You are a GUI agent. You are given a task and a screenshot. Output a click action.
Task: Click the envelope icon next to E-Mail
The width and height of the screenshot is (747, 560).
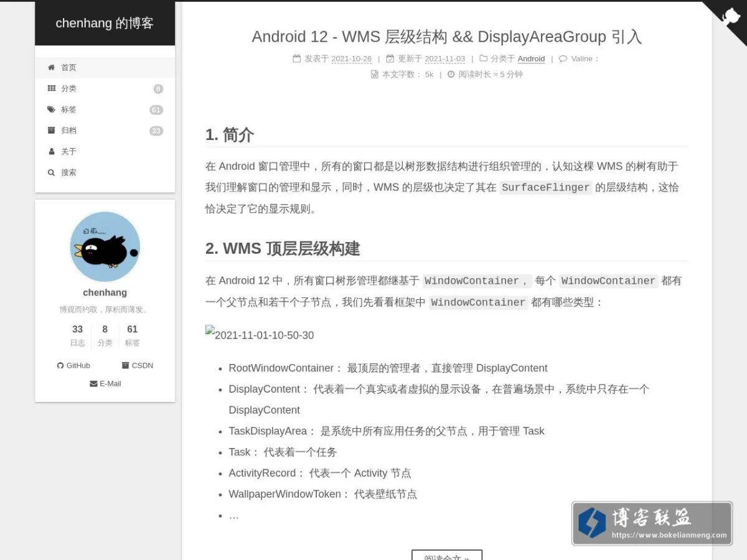[93, 384]
